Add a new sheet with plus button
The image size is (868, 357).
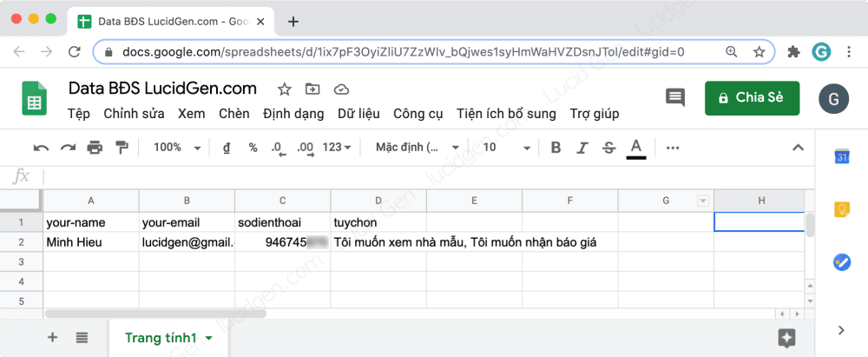point(52,338)
